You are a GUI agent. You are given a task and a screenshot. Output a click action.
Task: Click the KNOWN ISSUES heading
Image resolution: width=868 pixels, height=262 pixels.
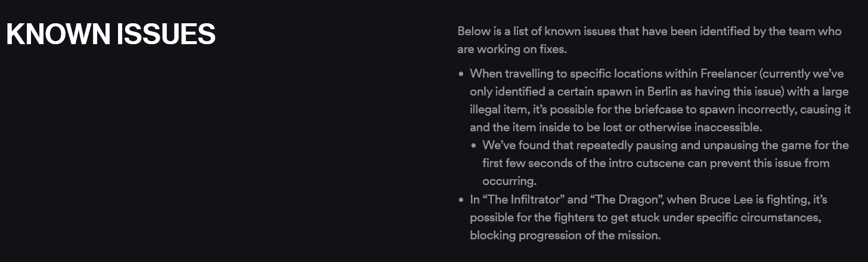point(110,35)
